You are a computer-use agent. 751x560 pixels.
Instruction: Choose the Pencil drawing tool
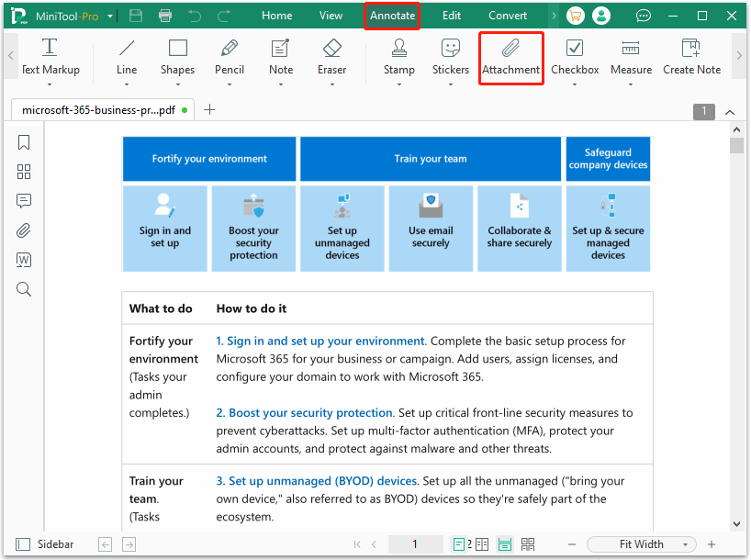tap(230, 57)
